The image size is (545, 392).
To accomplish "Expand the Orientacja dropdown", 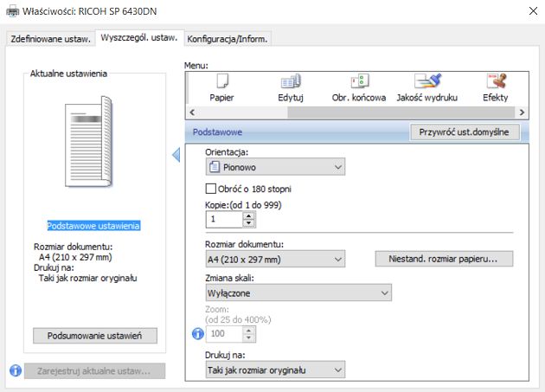I will coord(275,167).
